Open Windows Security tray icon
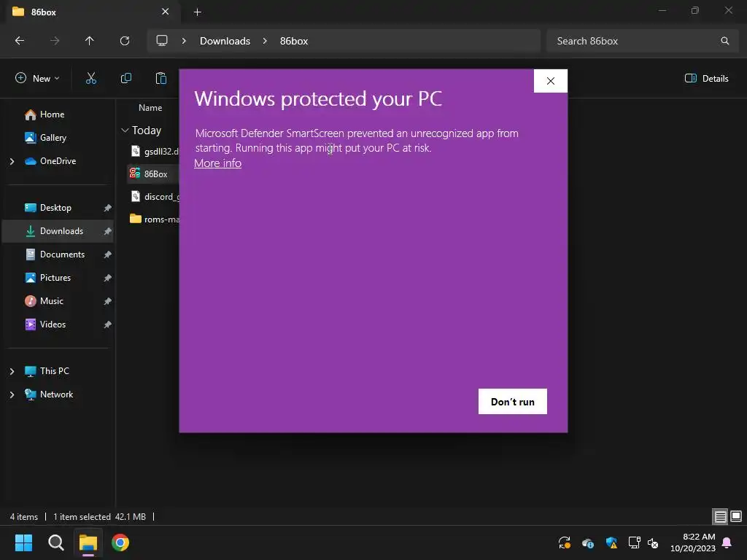 611,542
